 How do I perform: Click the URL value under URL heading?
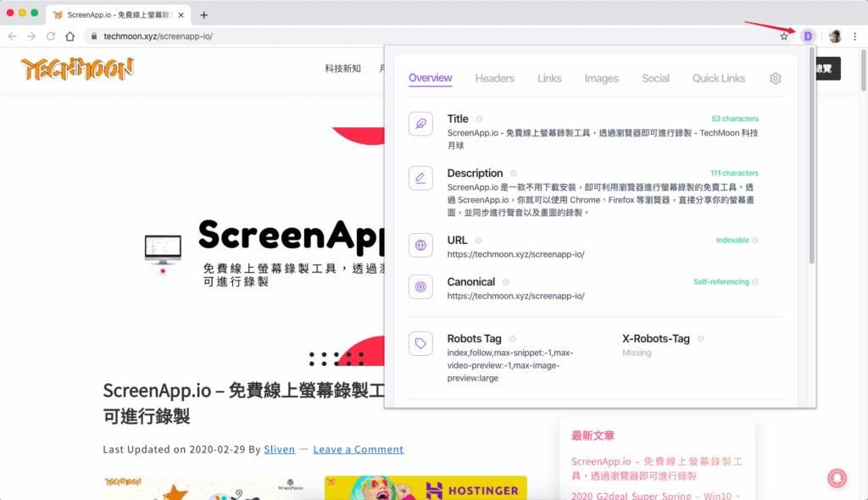516,255
